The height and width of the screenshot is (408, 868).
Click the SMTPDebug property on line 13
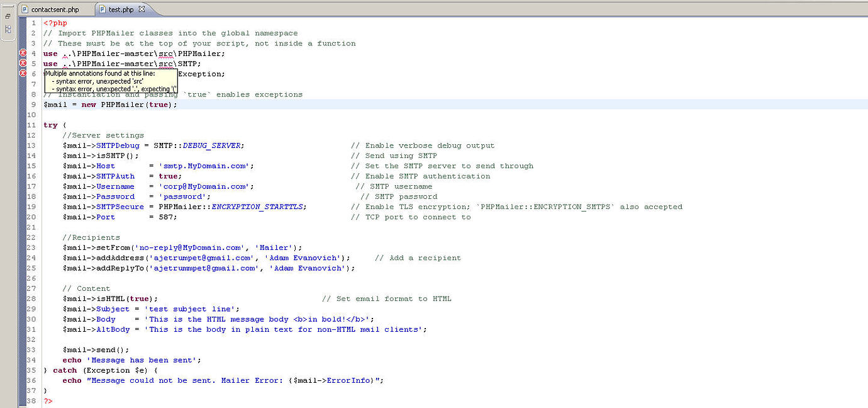click(118, 145)
